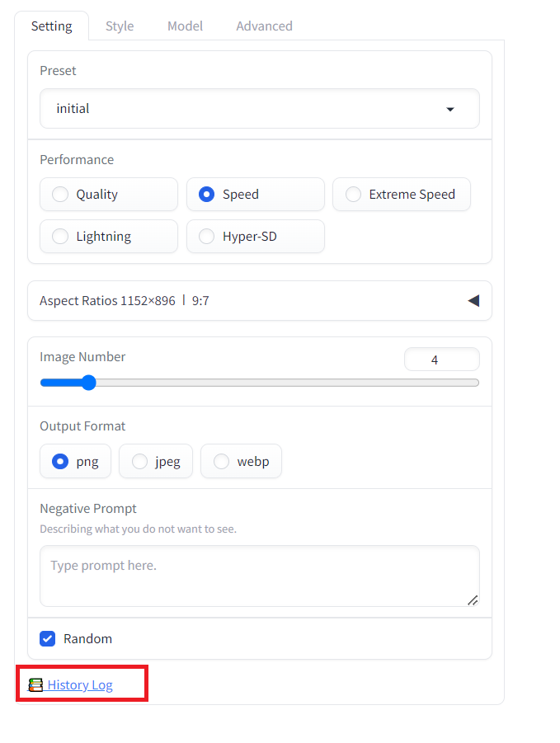The width and height of the screenshot is (560, 743).
Task: Click the Negative Prompt resize handle
Action: coord(473,600)
